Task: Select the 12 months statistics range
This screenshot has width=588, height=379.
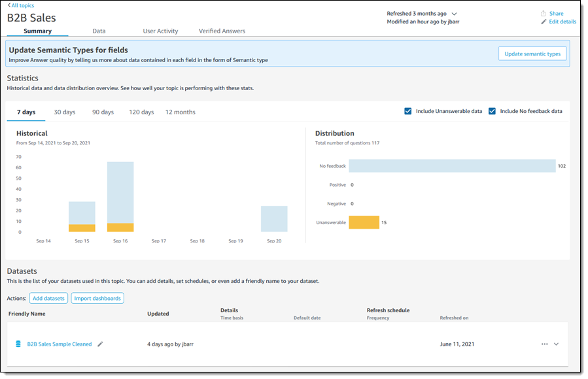Action: tap(180, 112)
